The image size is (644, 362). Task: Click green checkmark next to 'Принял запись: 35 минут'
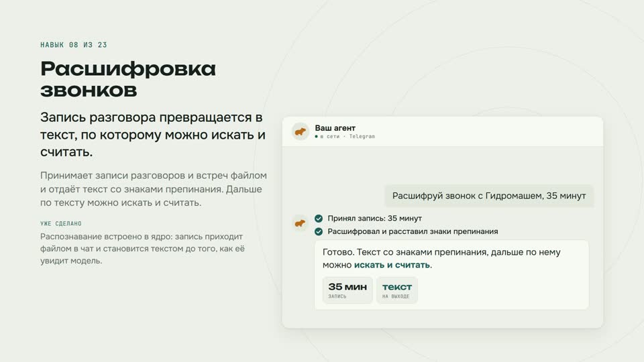coord(319,219)
